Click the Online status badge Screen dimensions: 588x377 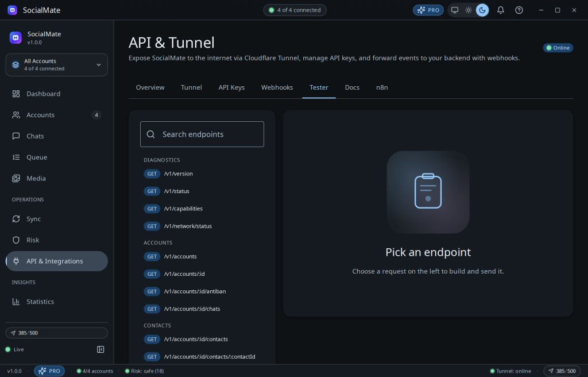(558, 48)
